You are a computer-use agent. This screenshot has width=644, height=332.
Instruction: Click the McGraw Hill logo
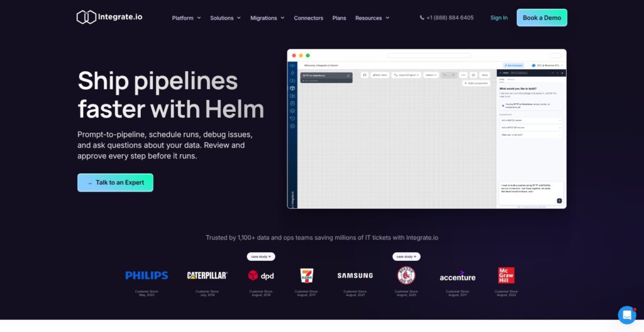pos(506,275)
